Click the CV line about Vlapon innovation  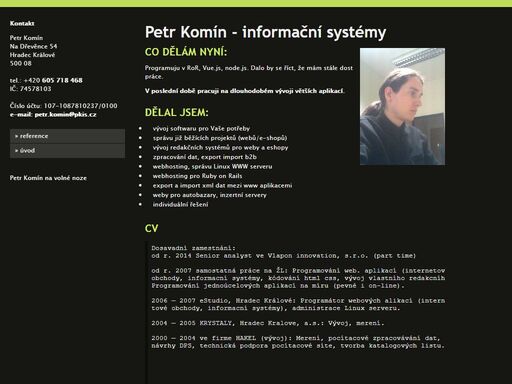click(284, 256)
